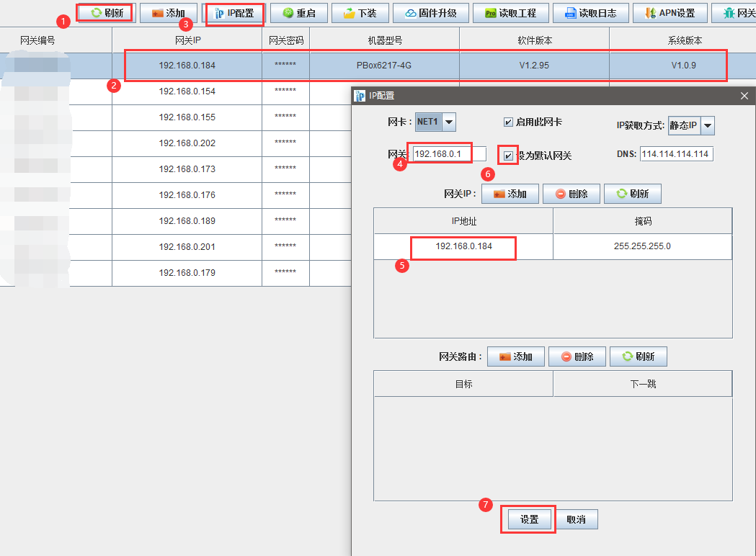Select gateway row with IP 192.168.0.154
Viewport: 756px width, 556px height.
187,91
